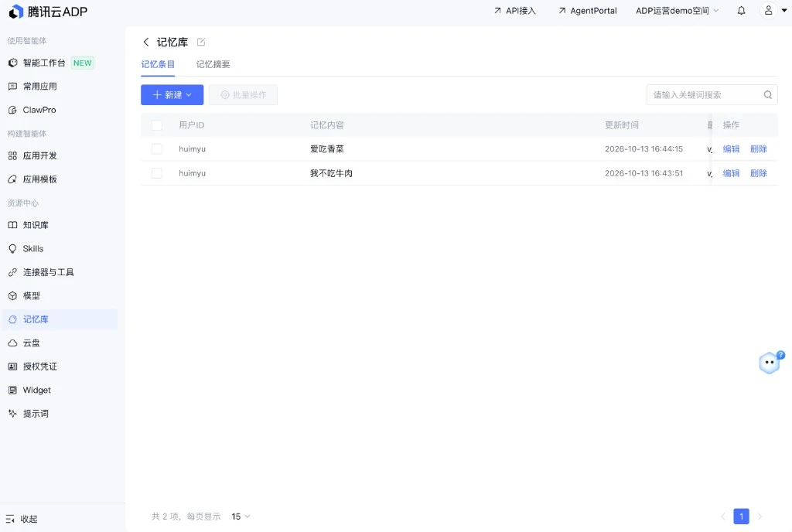Click timestamp 2026-10-13 16:43:51

644,173
